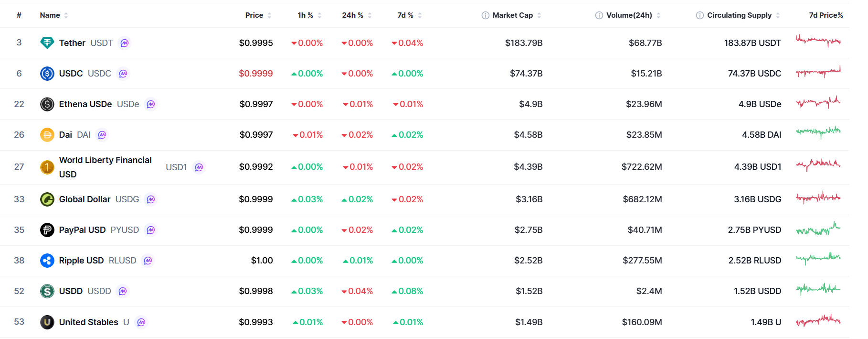Viewport: 868px width, 339px height.
Task: Sort by 1h % column arrows
Action: pyautogui.click(x=319, y=15)
